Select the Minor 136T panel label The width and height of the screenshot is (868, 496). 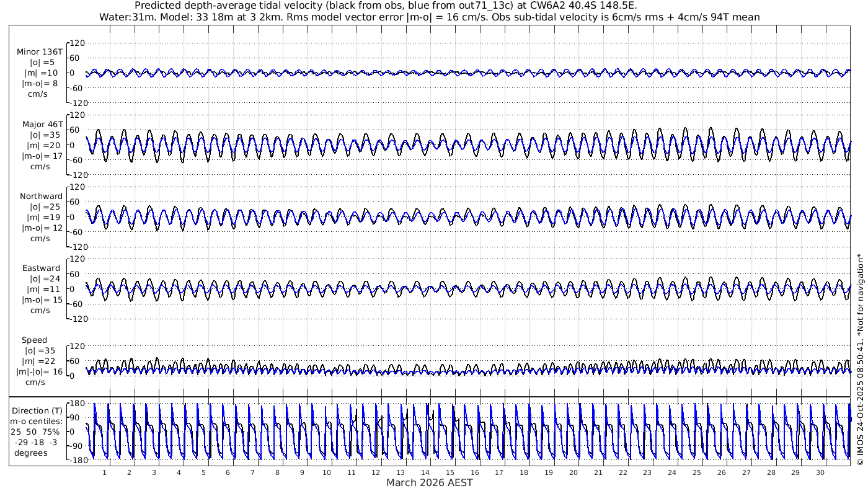coord(40,51)
